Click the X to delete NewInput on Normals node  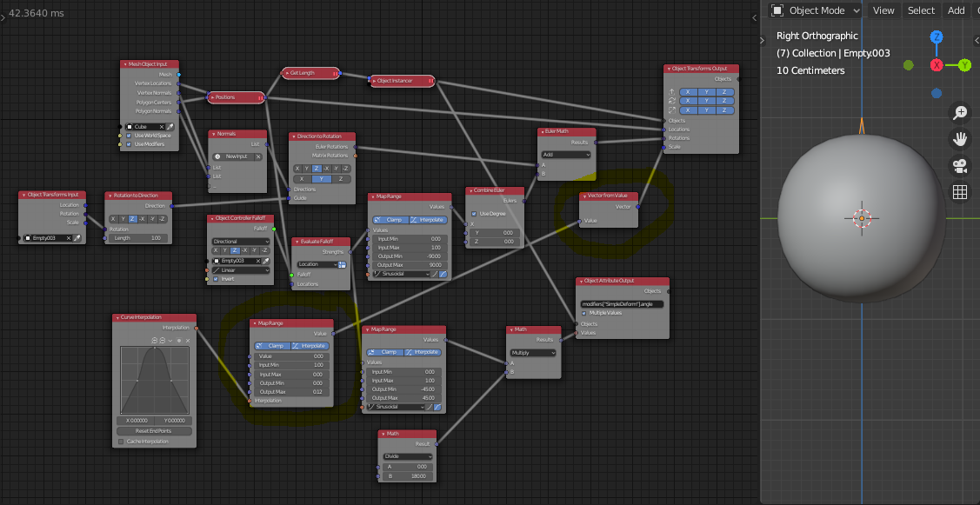(257, 156)
